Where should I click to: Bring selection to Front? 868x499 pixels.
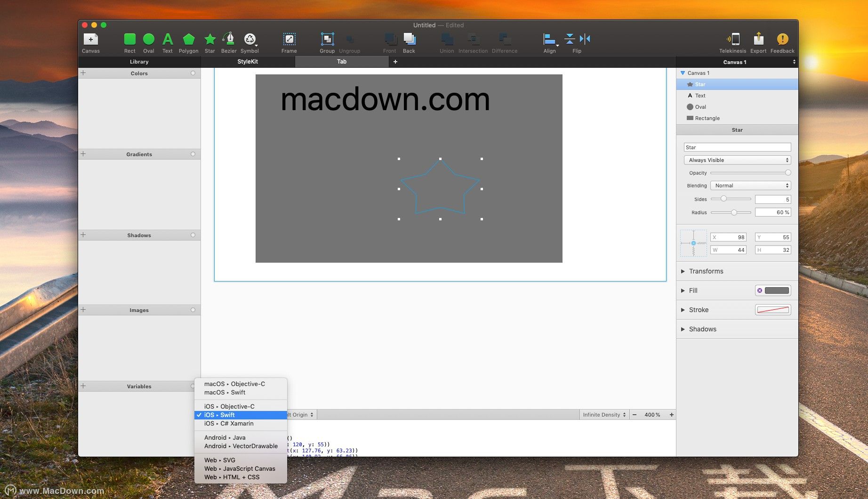[x=389, y=39]
